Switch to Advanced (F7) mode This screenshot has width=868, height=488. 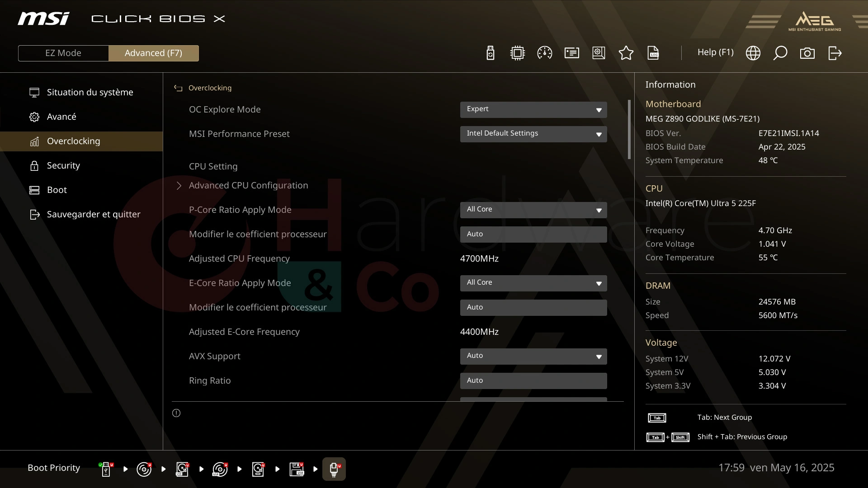tap(153, 53)
